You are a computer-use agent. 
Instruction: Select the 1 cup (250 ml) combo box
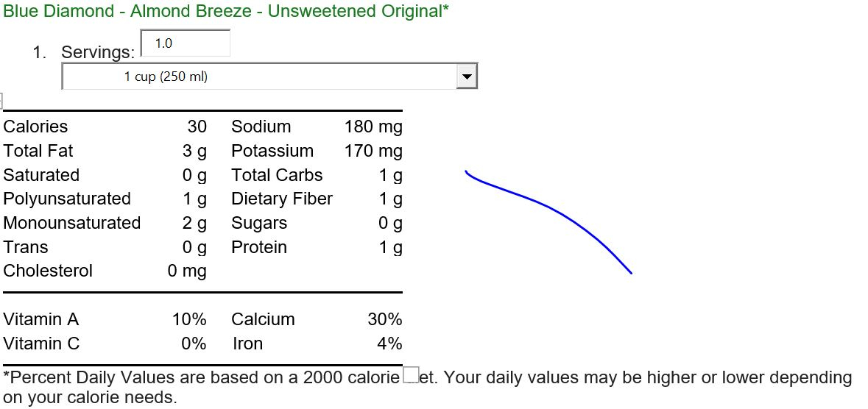coord(269,77)
